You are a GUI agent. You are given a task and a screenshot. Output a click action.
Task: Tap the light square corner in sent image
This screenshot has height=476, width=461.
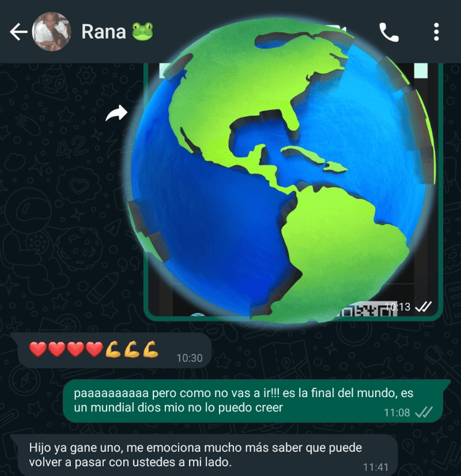[x=421, y=70]
